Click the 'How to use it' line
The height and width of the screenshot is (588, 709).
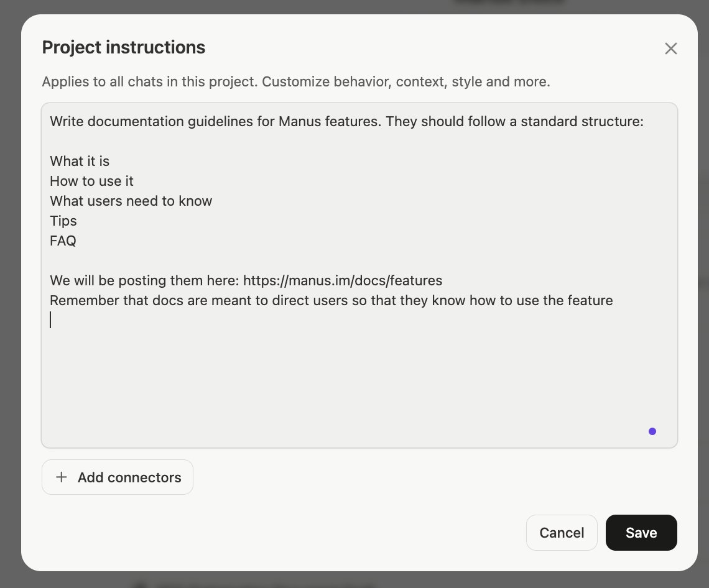(91, 181)
